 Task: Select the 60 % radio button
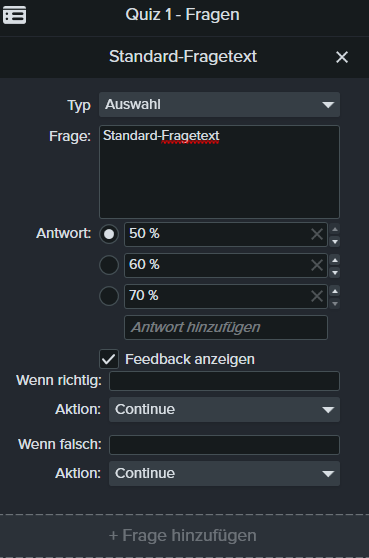[109, 265]
